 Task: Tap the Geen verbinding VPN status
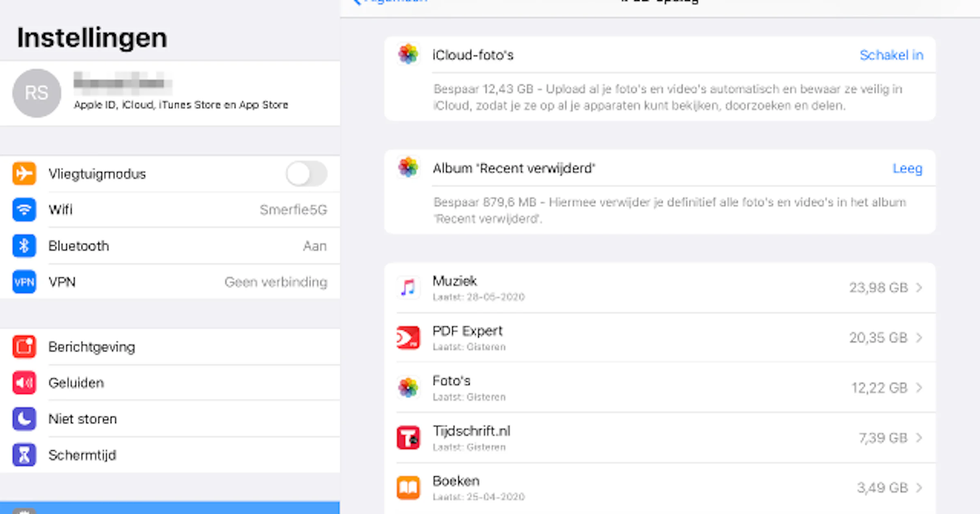[x=276, y=282]
